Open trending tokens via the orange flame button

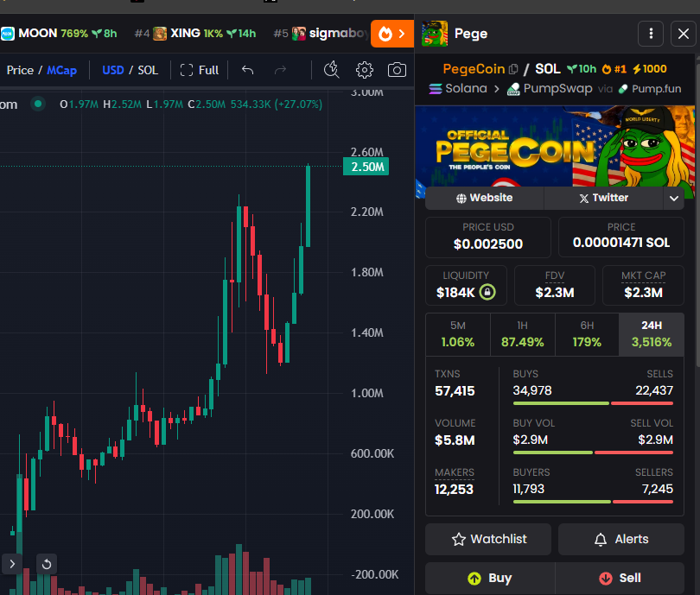392,34
